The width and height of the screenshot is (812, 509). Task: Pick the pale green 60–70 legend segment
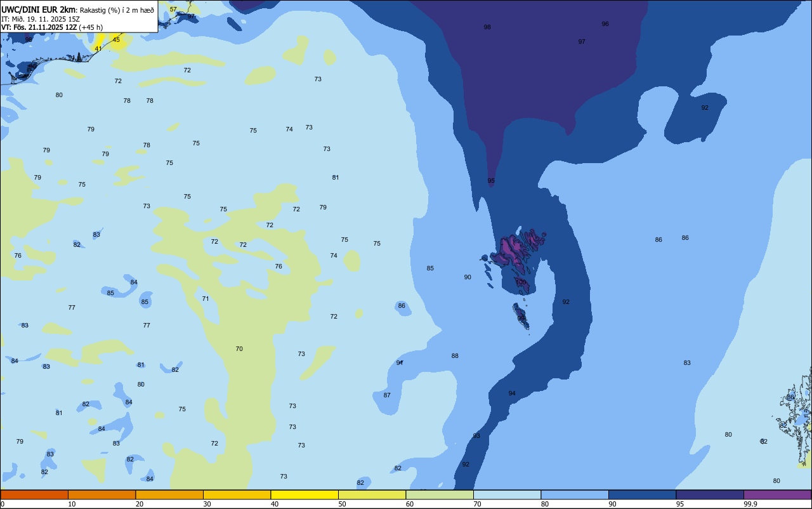click(x=440, y=494)
